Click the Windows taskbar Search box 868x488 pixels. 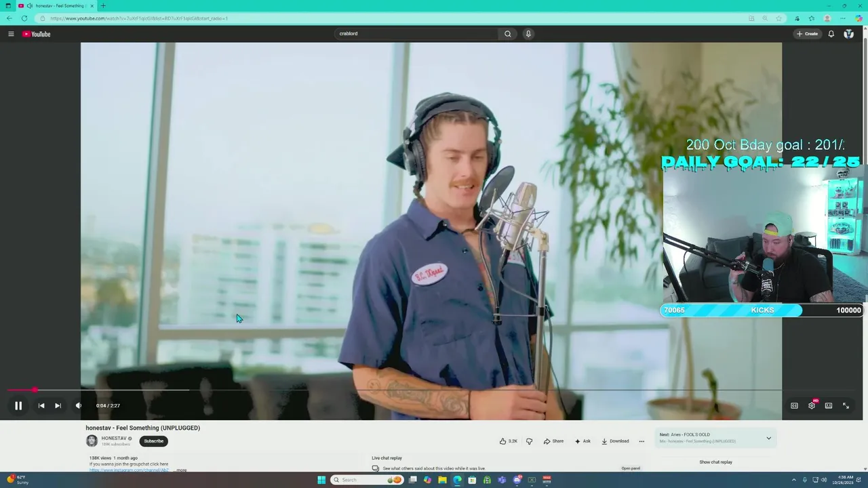366,480
